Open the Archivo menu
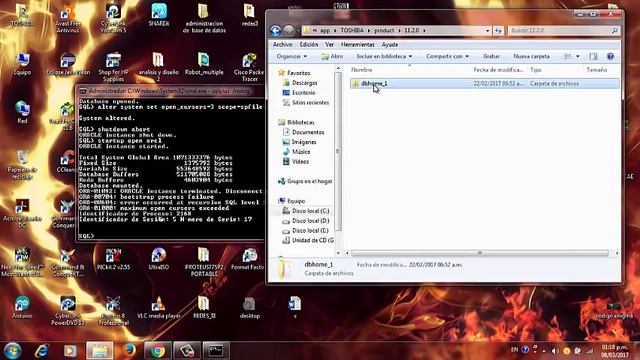This screenshot has height=360, width=640. 282,44
